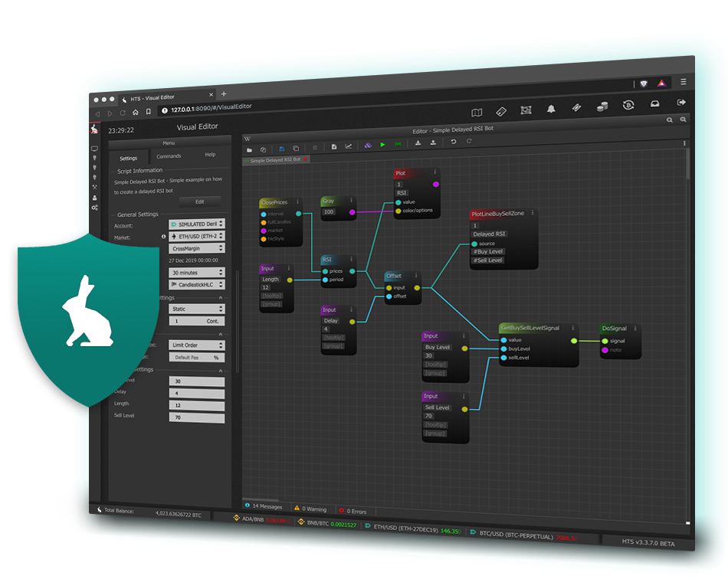Click the green rewind-to-start icon
The image size is (728, 579).
click(398, 144)
